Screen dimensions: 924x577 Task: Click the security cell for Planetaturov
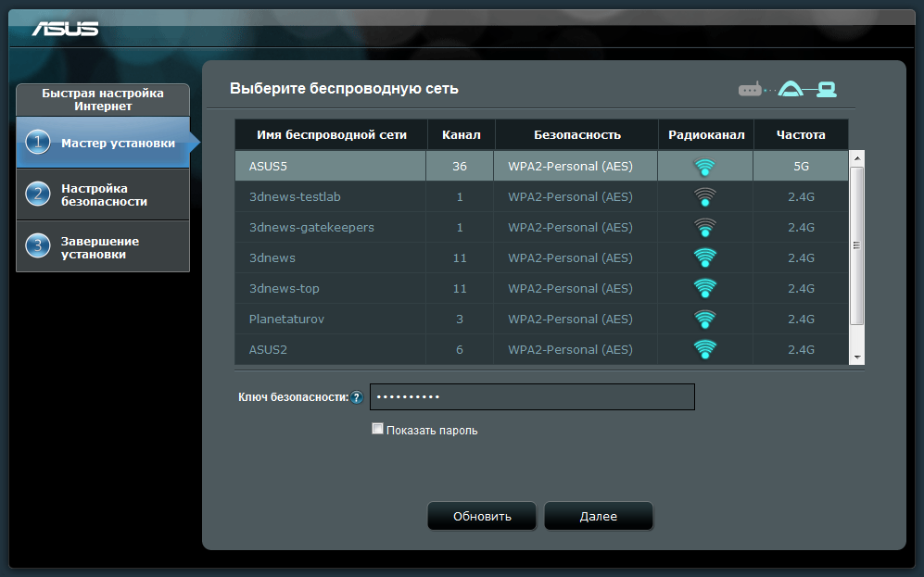(576, 320)
